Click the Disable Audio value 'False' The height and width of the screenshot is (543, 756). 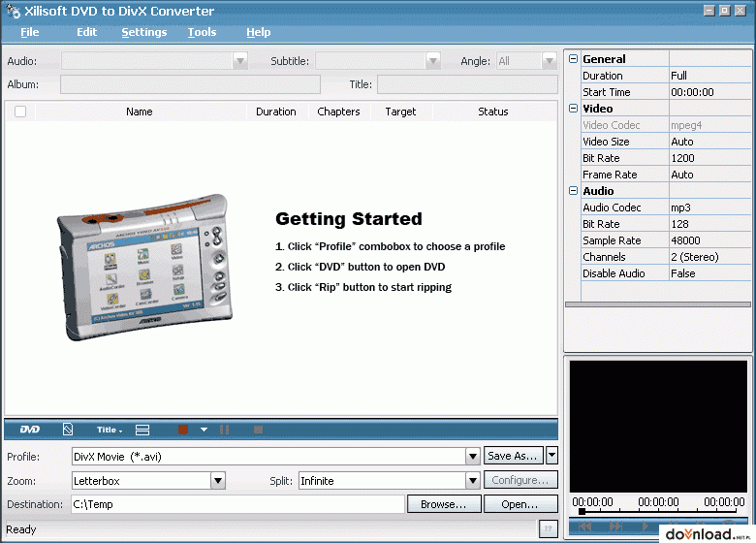[x=709, y=272]
